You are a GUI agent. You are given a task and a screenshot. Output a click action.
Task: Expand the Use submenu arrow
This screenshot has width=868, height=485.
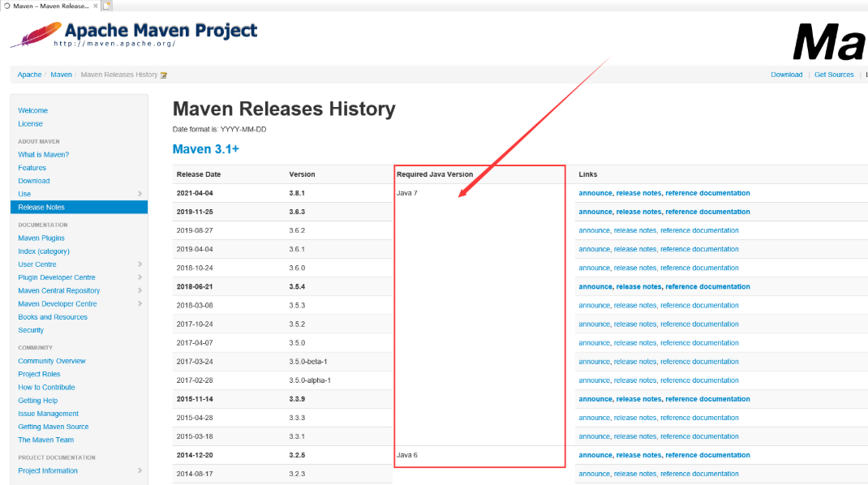pos(140,194)
